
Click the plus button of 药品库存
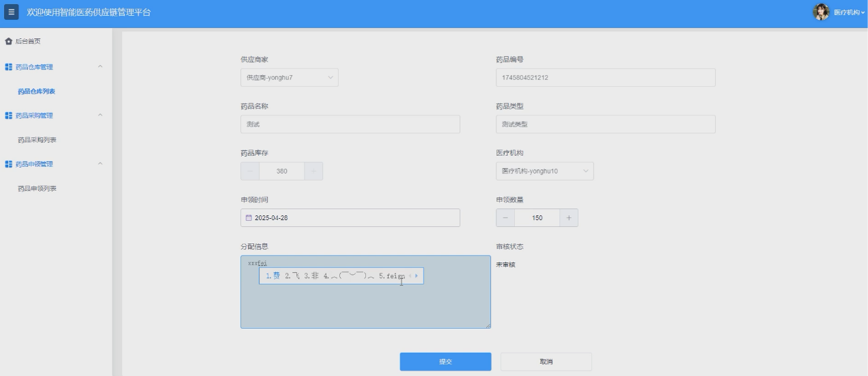click(x=313, y=171)
